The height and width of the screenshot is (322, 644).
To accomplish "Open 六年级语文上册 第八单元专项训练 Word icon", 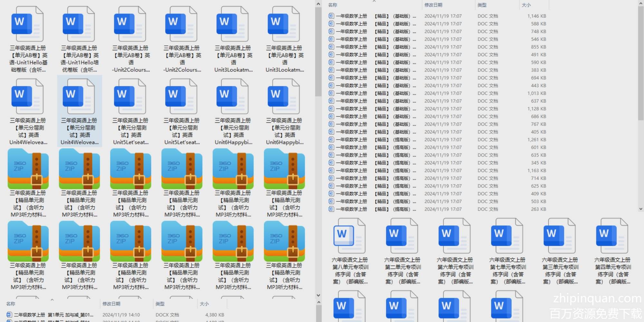I will pos(350,235).
